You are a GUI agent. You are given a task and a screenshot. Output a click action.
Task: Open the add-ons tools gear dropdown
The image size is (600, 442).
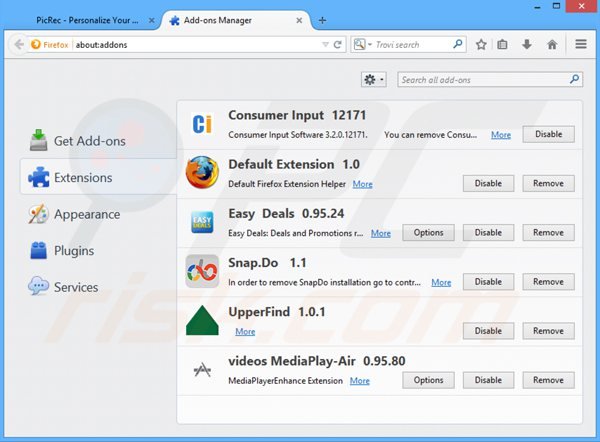coord(374,80)
